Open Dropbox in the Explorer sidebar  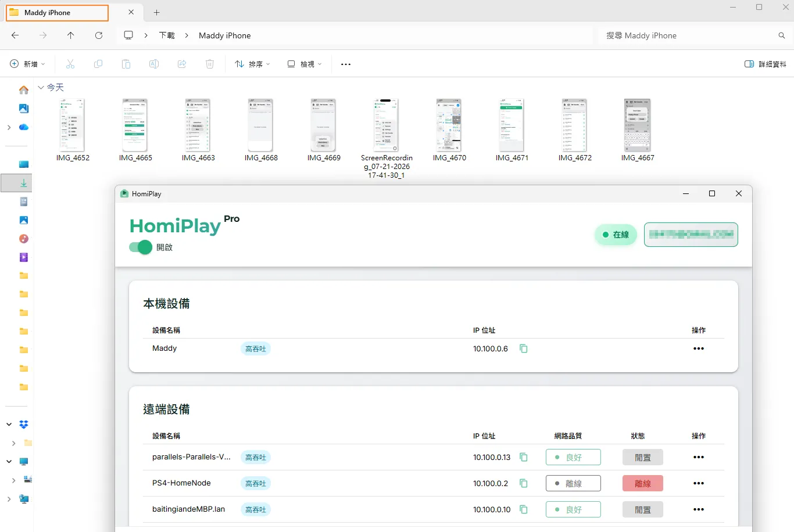point(24,425)
